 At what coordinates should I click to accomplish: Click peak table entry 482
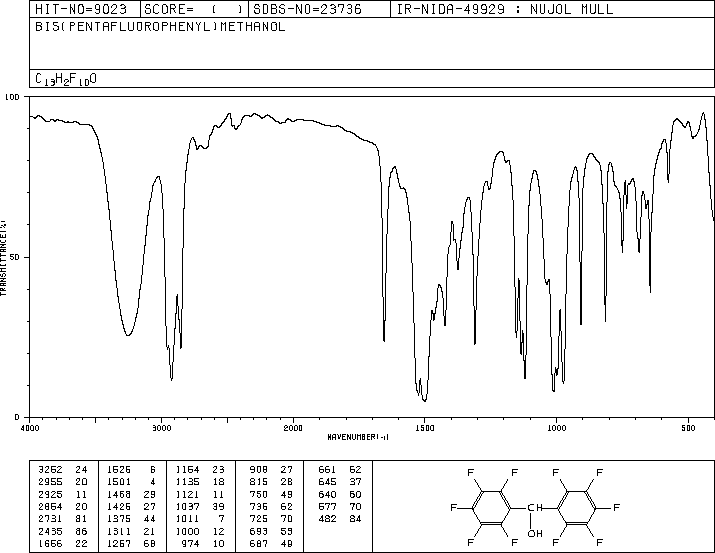pyautogui.click(x=327, y=519)
